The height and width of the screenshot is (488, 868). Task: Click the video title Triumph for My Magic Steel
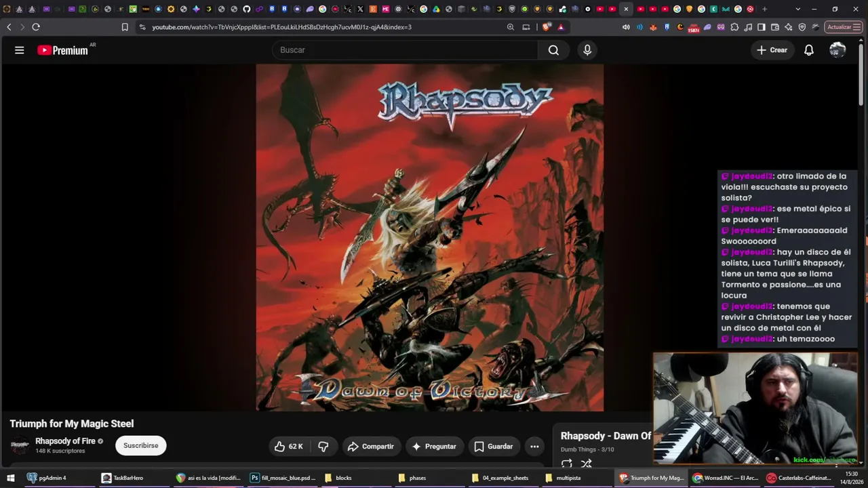point(72,424)
